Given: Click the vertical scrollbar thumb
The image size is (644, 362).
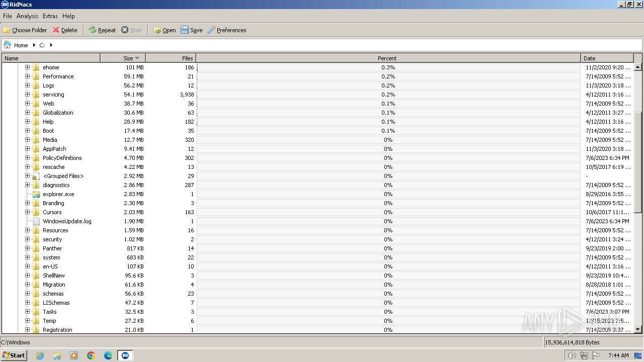Looking at the screenshot, I should tap(638, 162).
